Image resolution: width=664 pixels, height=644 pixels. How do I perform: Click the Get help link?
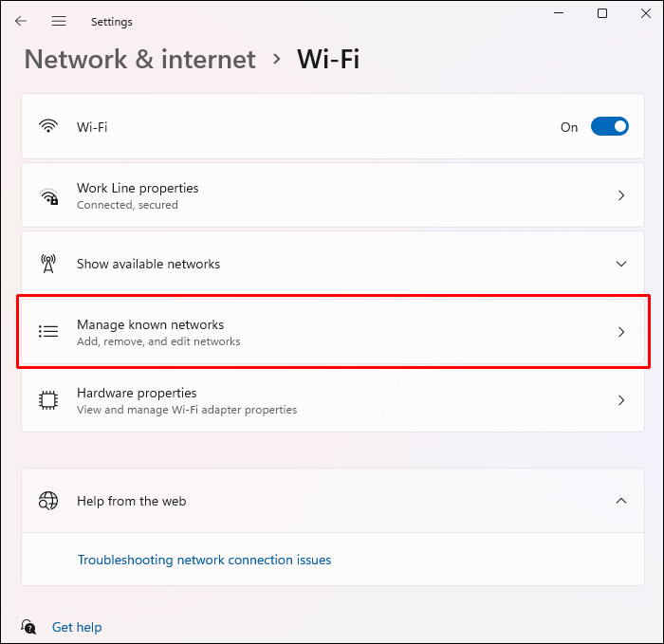[77, 627]
